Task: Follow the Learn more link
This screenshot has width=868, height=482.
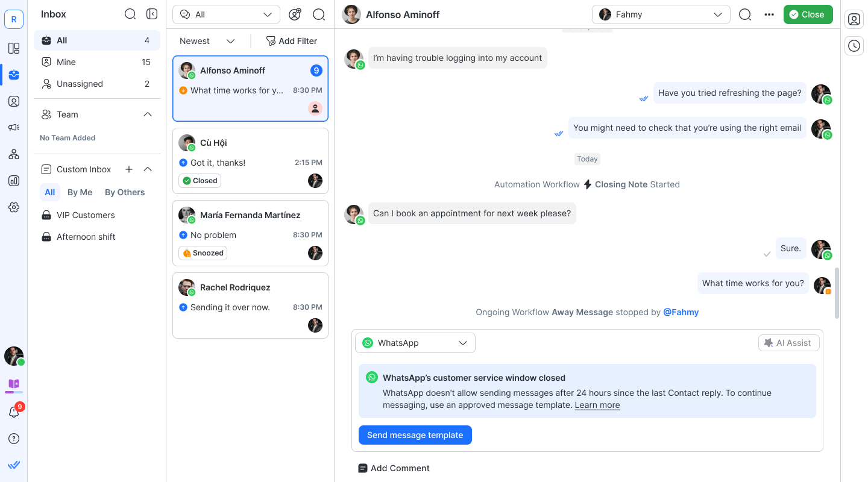Action: 597,405
